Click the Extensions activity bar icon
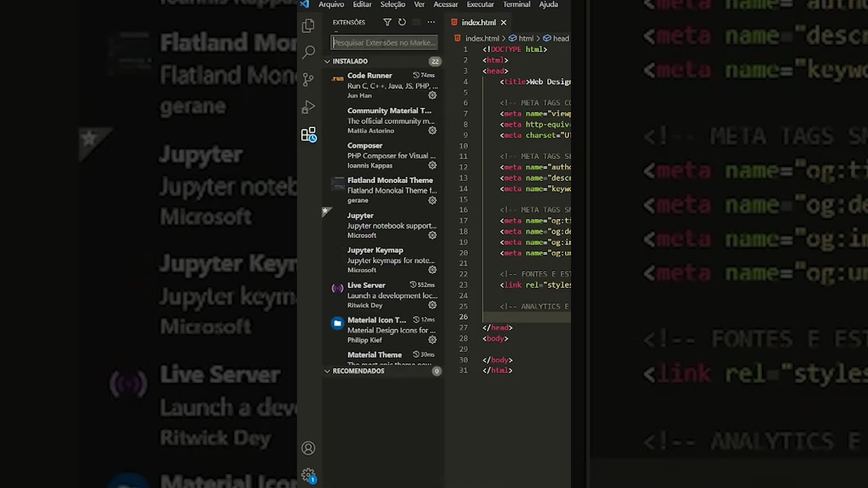This screenshot has width=868, height=488. pyautogui.click(x=309, y=135)
